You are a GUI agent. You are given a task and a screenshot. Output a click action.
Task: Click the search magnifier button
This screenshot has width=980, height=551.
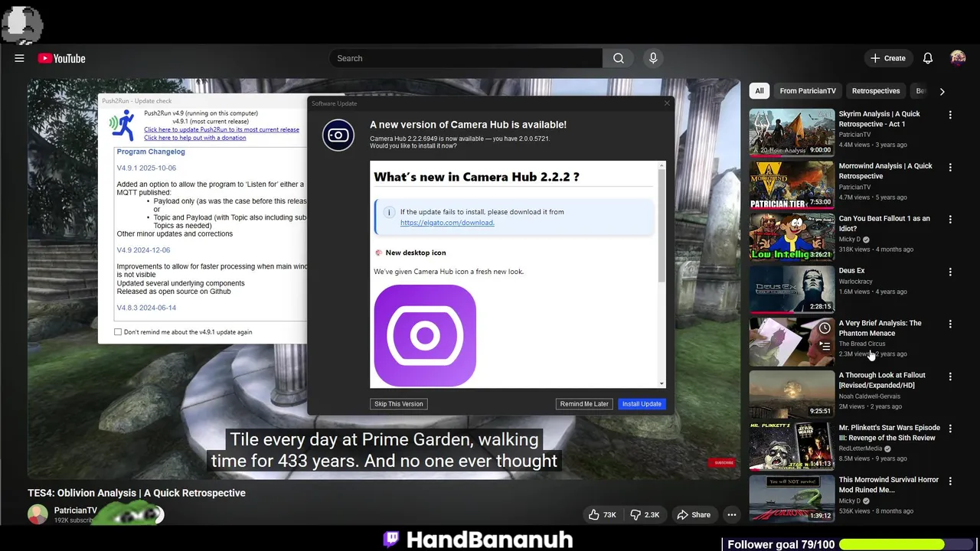pyautogui.click(x=619, y=58)
